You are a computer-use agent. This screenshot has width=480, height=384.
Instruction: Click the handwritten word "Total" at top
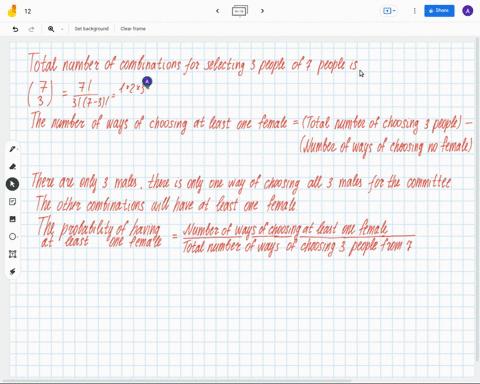pos(43,63)
